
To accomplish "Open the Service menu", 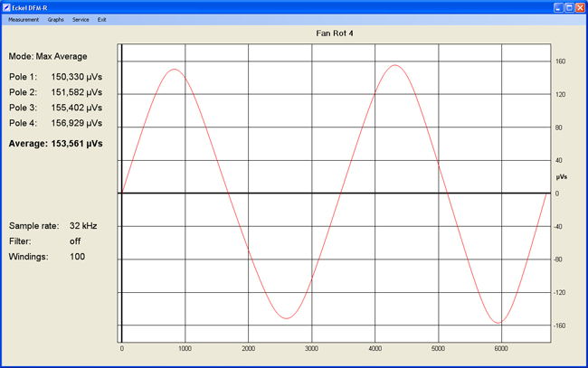I will click(81, 20).
